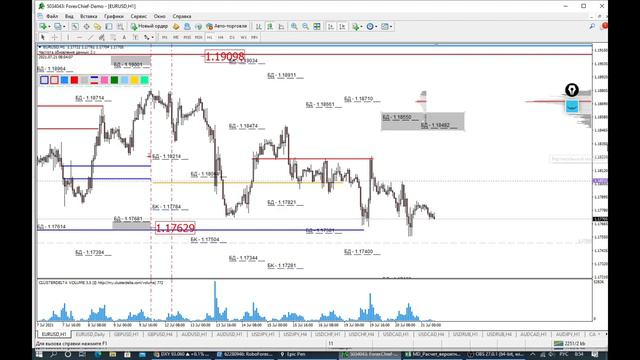Image resolution: width=640 pixels, height=360 pixels.
Task: Switch to the D1 timeframe
Action: (232, 37)
